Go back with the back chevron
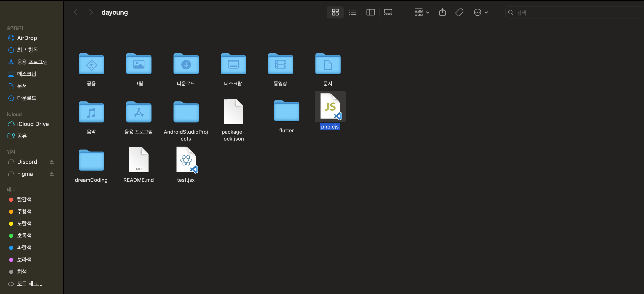644x294 pixels. pyautogui.click(x=75, y=12)
